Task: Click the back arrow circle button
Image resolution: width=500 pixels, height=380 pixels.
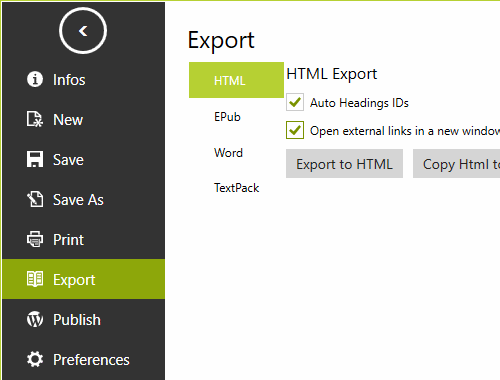Action: tap(83, 31)
